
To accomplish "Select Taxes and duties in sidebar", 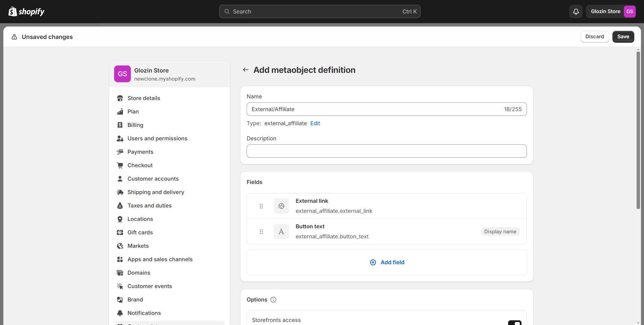I will [x=149, y=205].
